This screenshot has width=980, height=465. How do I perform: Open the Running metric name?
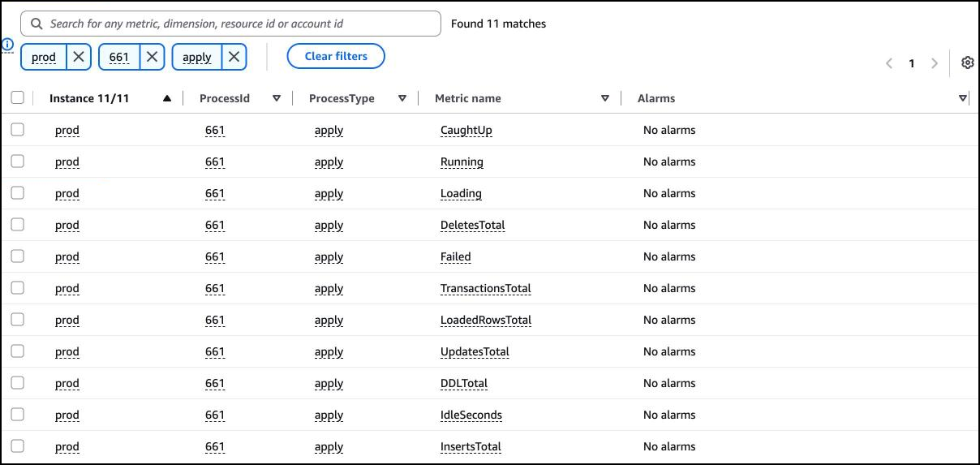point(462,161)
